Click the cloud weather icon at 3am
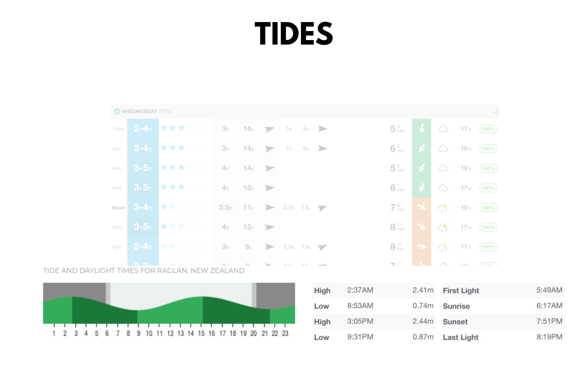The width and height of the screenshot is (588, 368). [443, 148]
